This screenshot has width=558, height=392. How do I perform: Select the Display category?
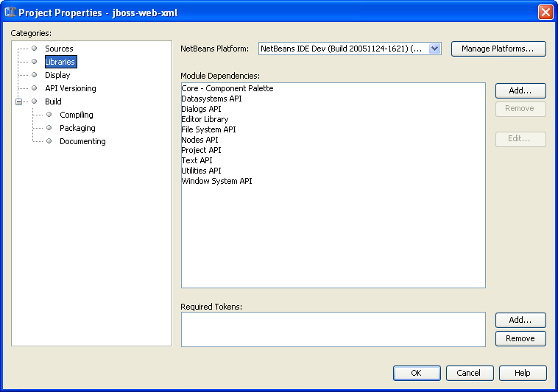57,75
